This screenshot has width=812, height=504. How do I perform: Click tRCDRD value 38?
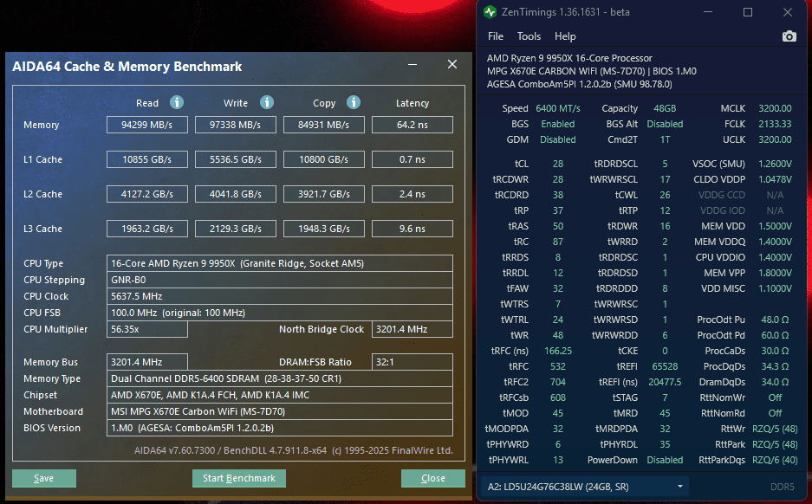pos(558,195)
